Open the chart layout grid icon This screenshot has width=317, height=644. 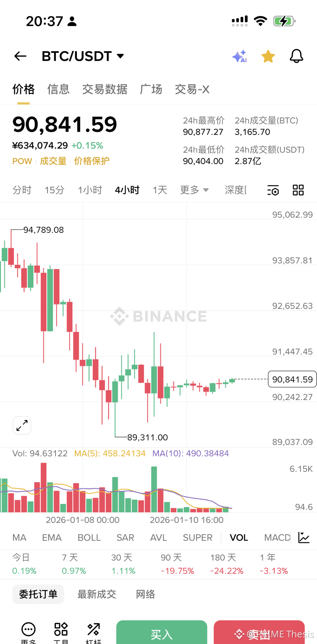298,190
